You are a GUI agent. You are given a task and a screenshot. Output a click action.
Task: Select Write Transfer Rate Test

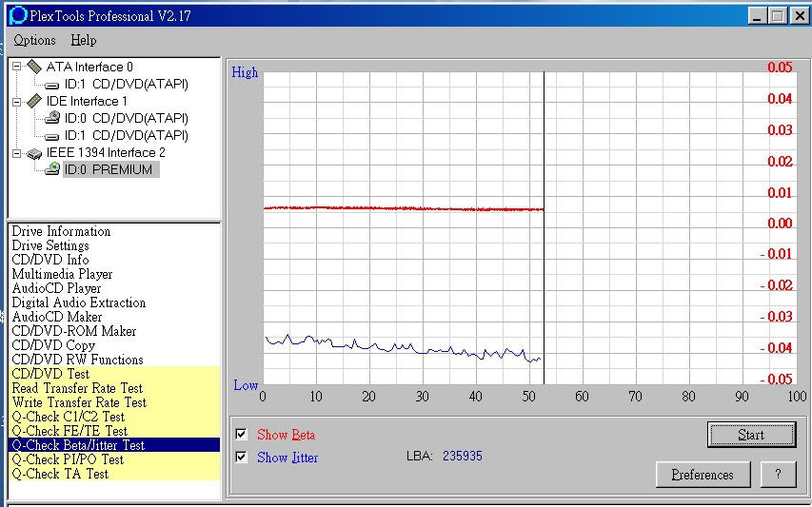(x=114, y=402)
